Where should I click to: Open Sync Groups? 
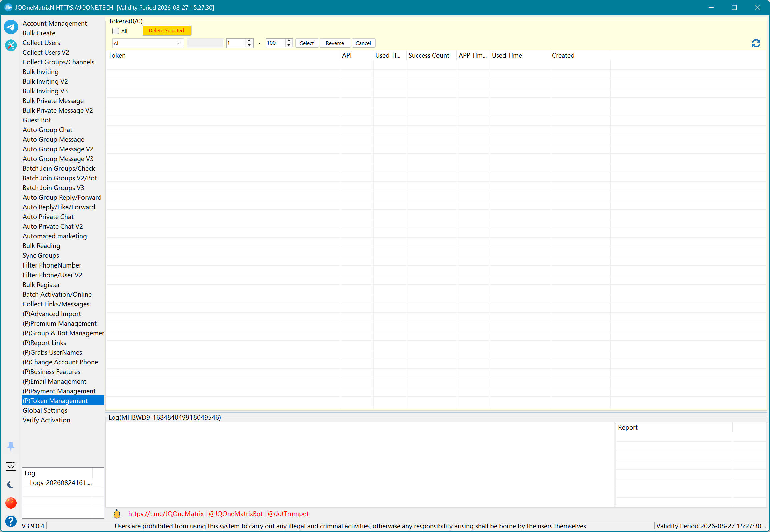coord(41,255)
